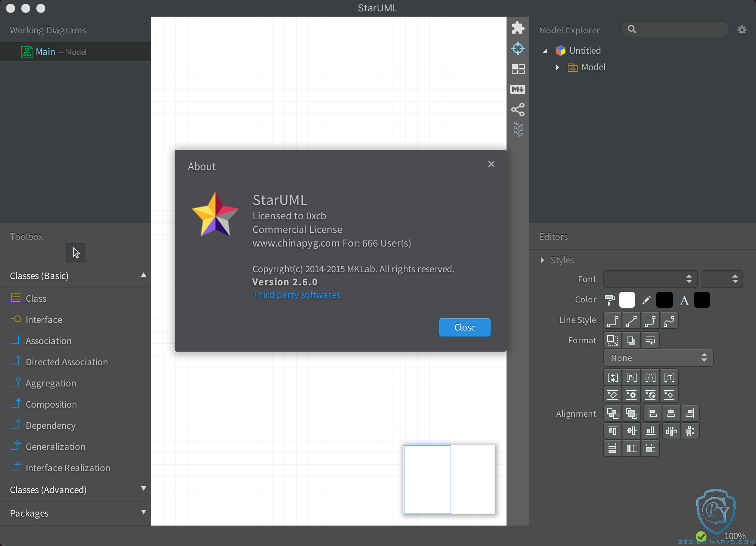Toggle Show Shadow format button
756x546 pixels.
pyautogui.click(x=631, y=340)
